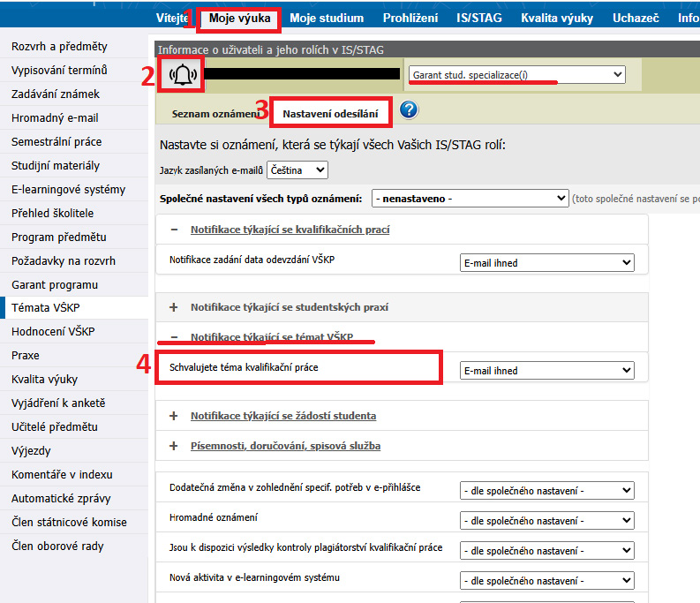Collapse the kvalifikačních prací notifications section
The image size is (700, 603).
174,230
